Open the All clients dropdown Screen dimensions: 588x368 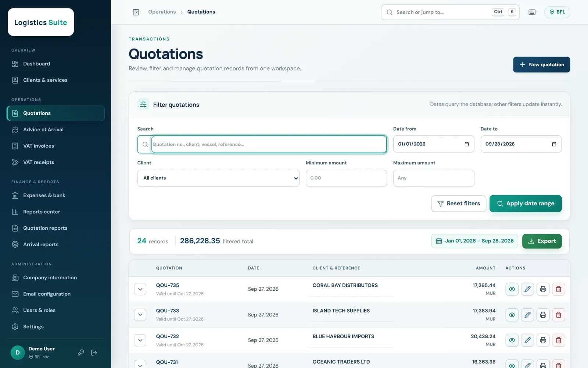[x=218, y=178]
